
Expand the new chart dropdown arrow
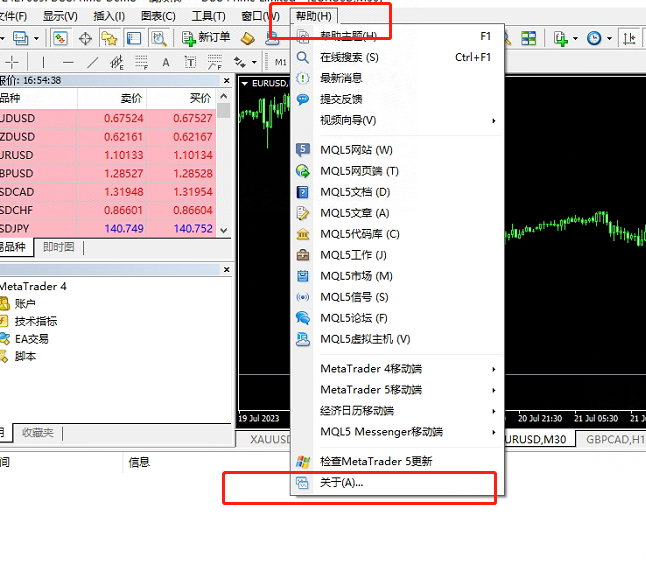click(36, 38)
